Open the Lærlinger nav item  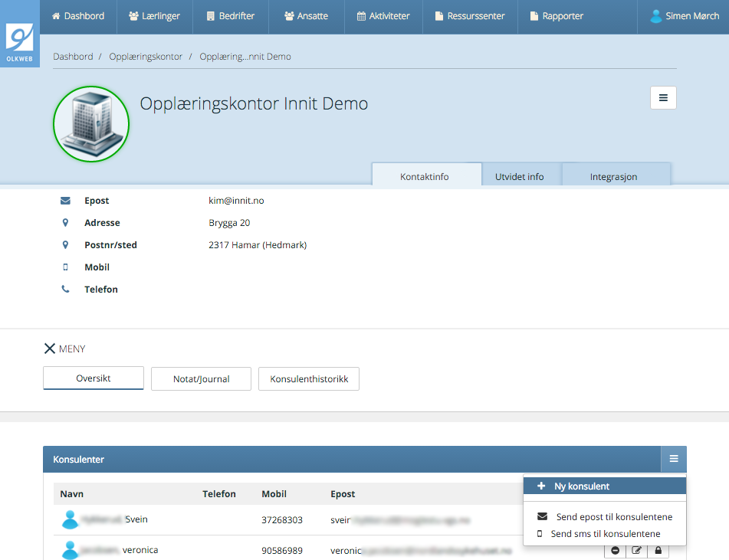[154, 16]
